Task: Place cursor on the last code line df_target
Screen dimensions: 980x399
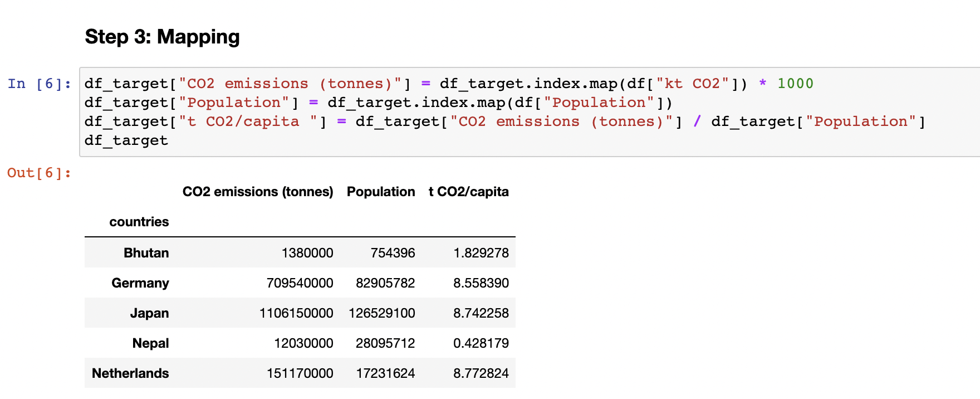Action: click(126, 140)
